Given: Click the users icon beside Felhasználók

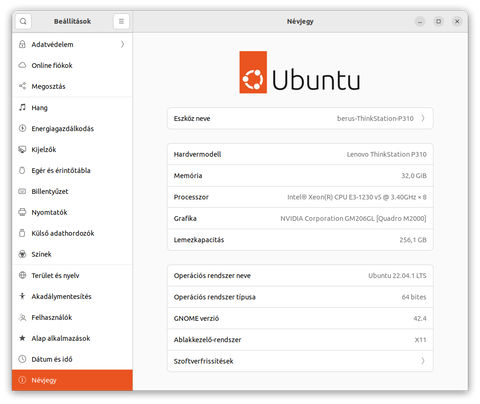Looking at the screenshot, I should pyautogui.click(x=22, y=317).
